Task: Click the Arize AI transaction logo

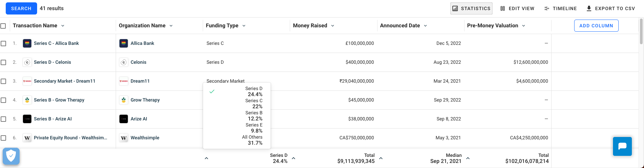Action: click(27, 119)
